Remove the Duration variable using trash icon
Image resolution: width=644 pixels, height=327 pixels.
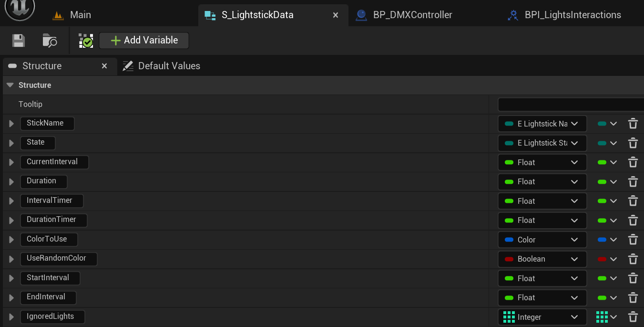(x=633, y=182)
